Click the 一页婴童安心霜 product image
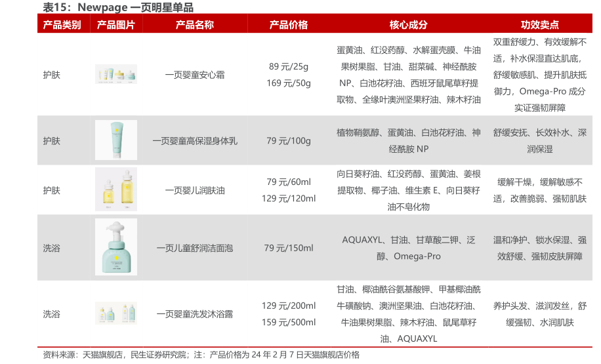The height and width of the screenshot is (364, 601). pos(115,75)
